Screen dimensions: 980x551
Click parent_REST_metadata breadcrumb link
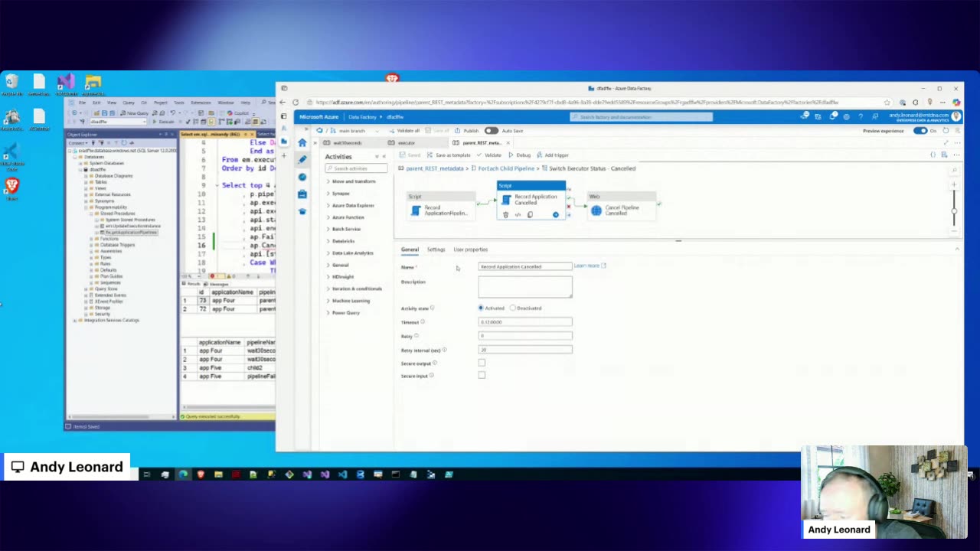[x=435, y=168]
